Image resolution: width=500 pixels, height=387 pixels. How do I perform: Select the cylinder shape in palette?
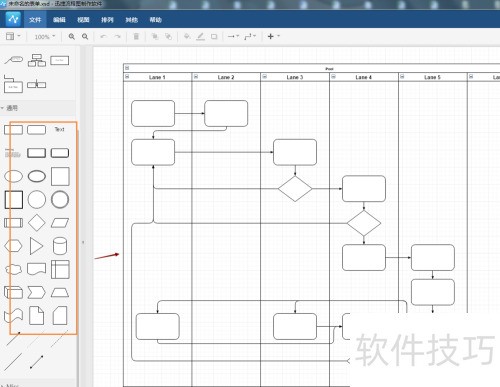pyautogui.click(x=60, y=246)
